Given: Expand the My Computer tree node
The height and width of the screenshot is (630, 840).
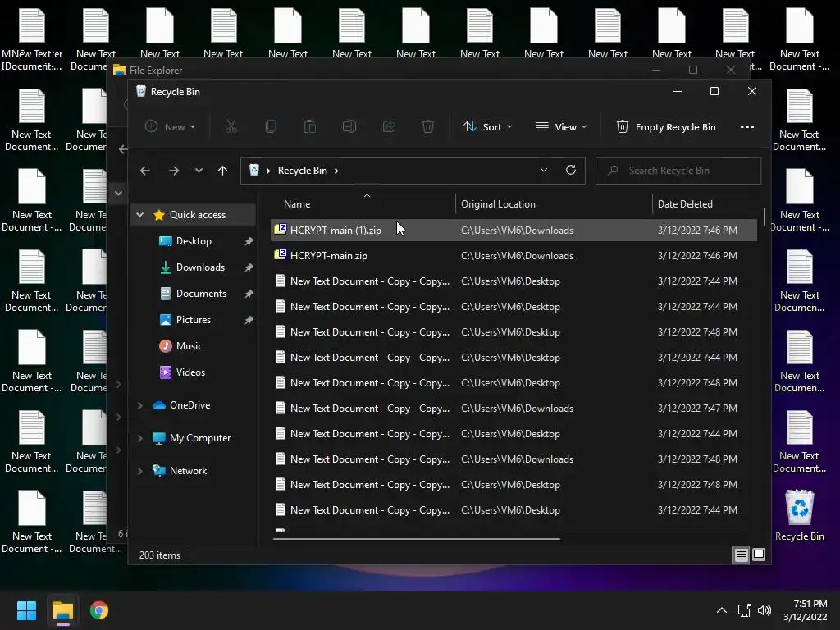Looking at the screenshot, I should click(139, 438).
